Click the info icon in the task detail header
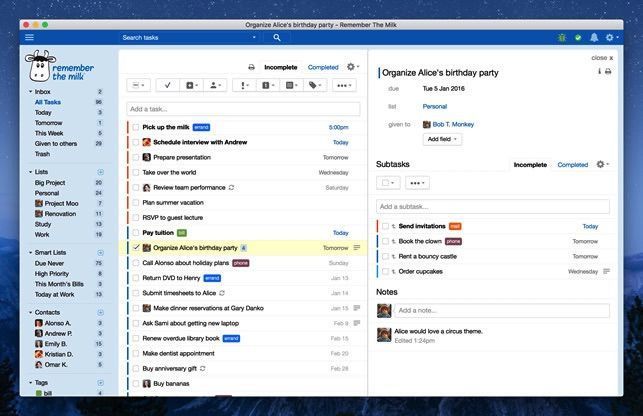This screenshot has width=643, height=416. 599,71
